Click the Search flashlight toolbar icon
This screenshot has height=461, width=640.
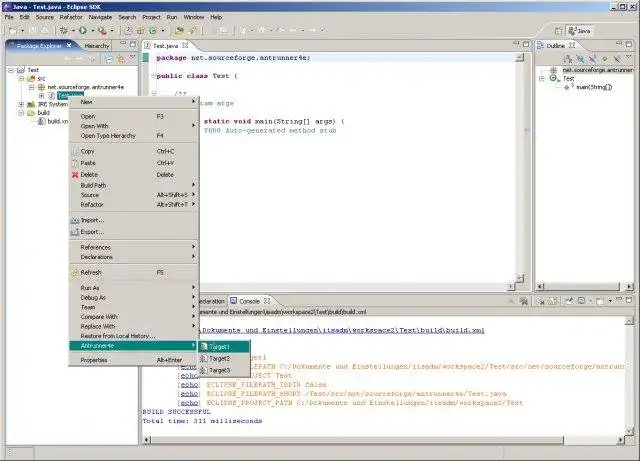coord(192,31)
